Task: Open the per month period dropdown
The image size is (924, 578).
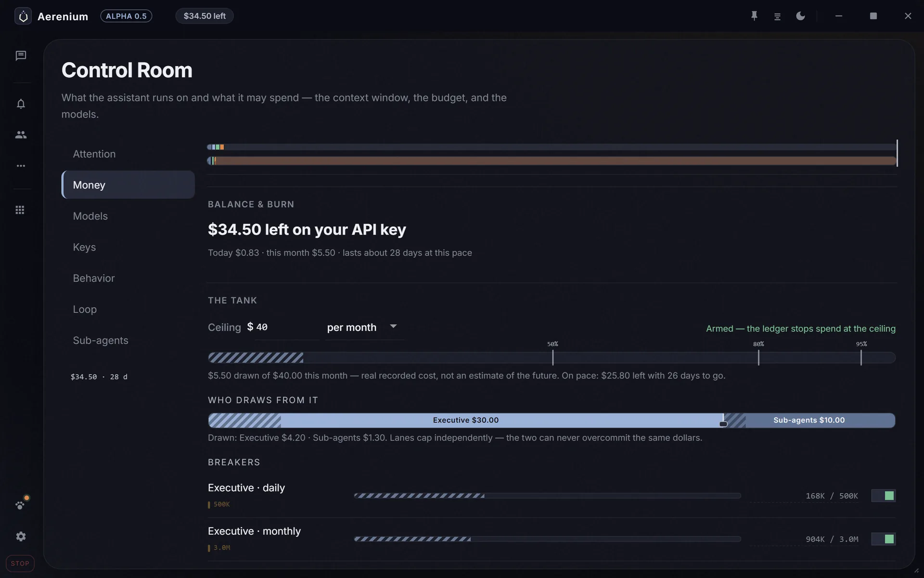Action: coord(364,328)
